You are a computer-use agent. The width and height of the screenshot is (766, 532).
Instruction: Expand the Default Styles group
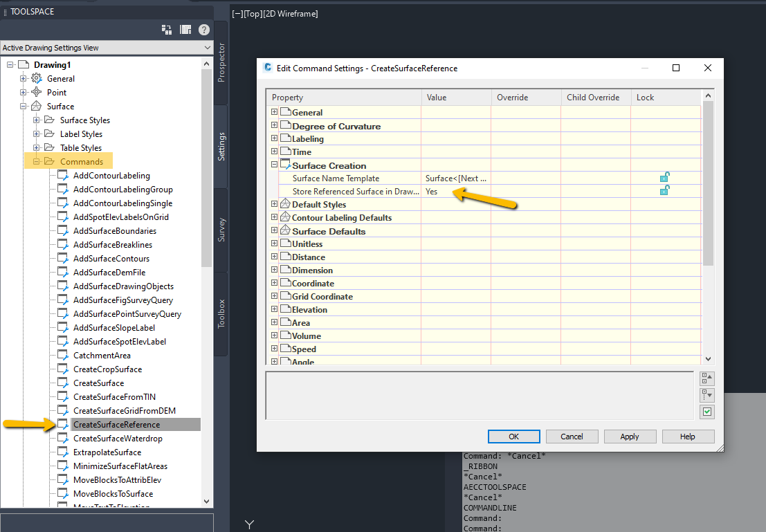point(274,203)
